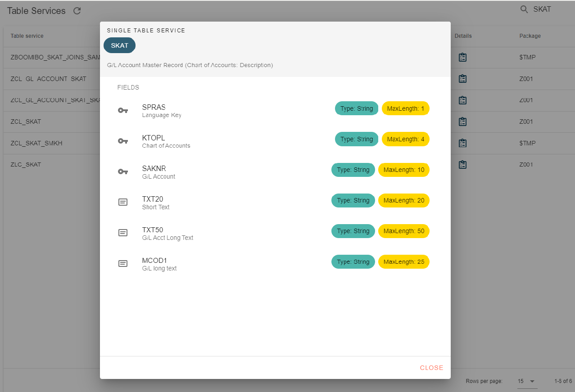This screenshot has width=575, height=392.
Task: Click the Type: String badge next to SPRAS
Action: tap(356, 108)
